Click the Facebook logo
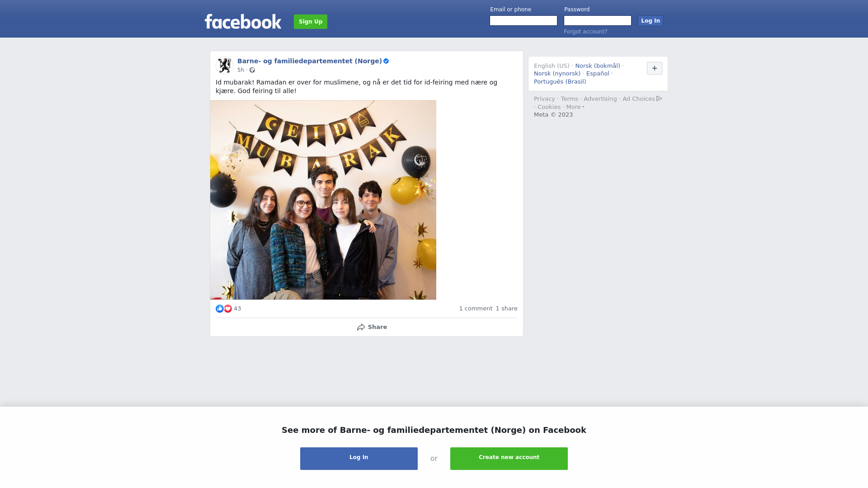868x488 pixels. tap(243, 22)
